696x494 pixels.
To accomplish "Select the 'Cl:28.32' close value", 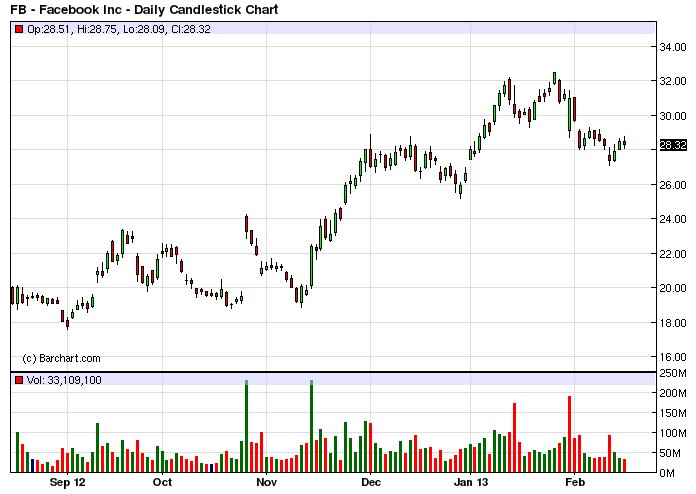I will [x=191, y=29].
